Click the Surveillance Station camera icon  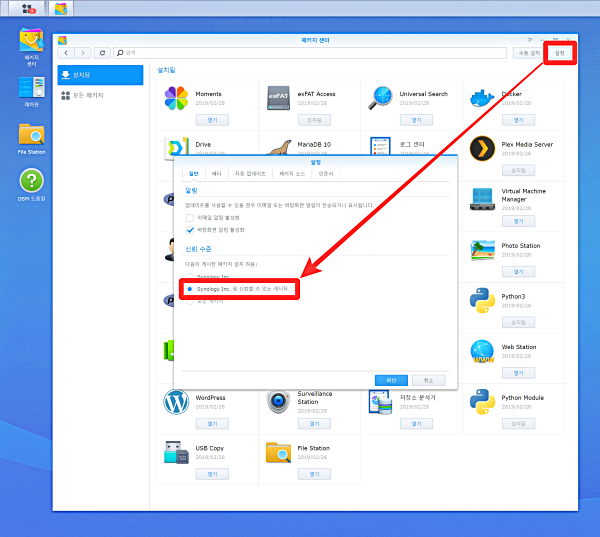[x=278, y=402]
